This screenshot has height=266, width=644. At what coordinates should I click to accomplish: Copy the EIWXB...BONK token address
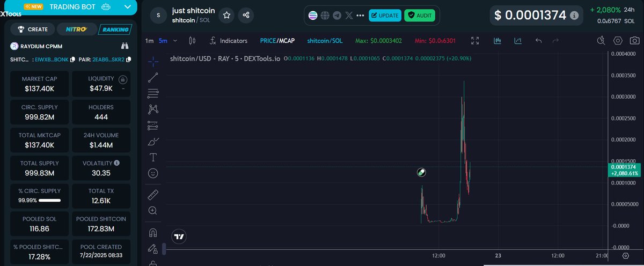73,60
